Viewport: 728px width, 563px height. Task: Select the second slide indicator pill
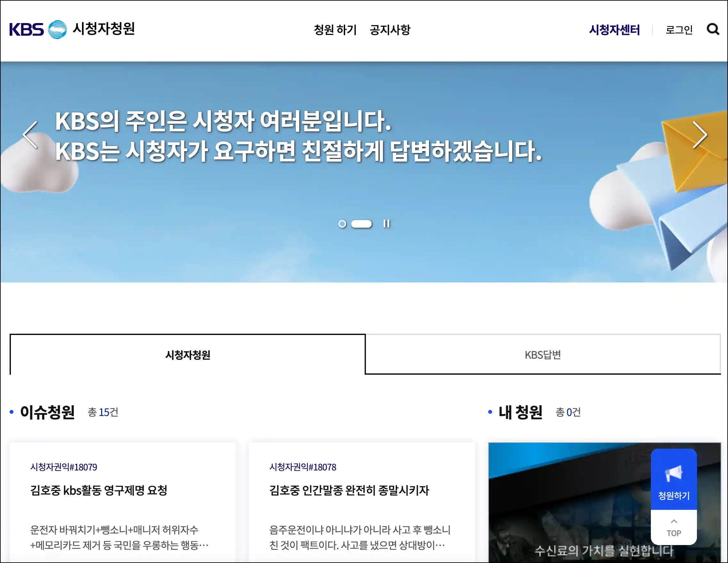(361, 224)
